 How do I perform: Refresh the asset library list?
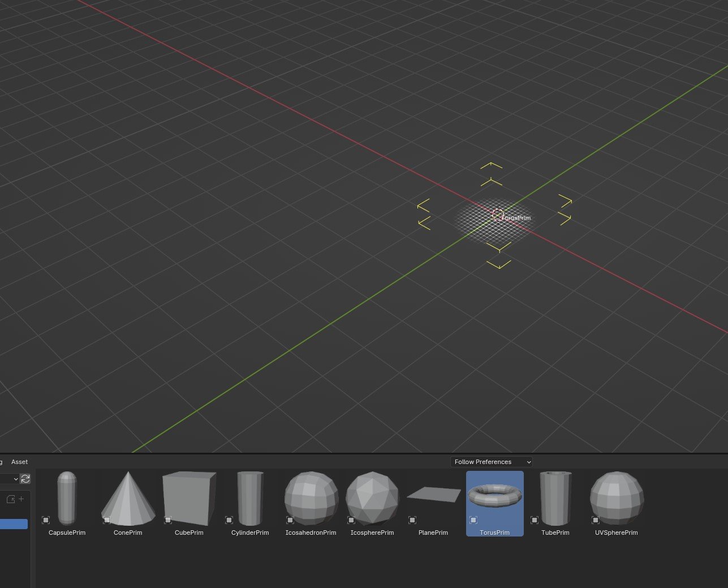(x=25, y=479)
